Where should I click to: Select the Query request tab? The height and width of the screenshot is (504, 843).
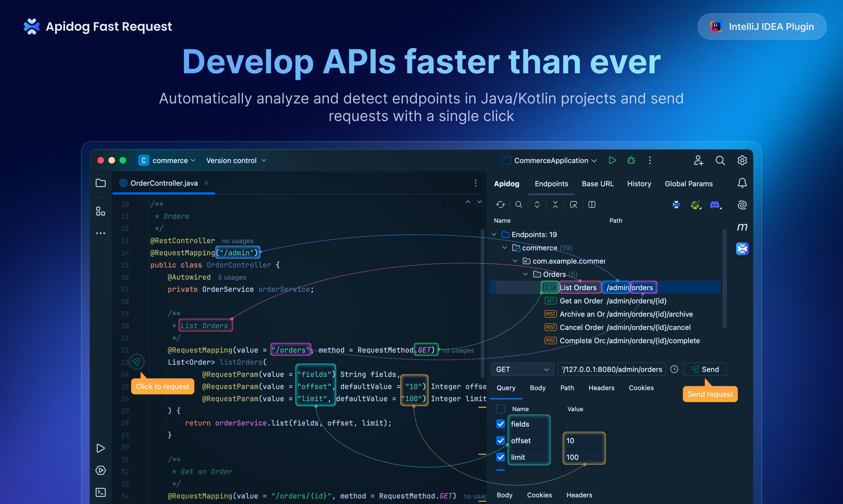click(x=506, y=388)
